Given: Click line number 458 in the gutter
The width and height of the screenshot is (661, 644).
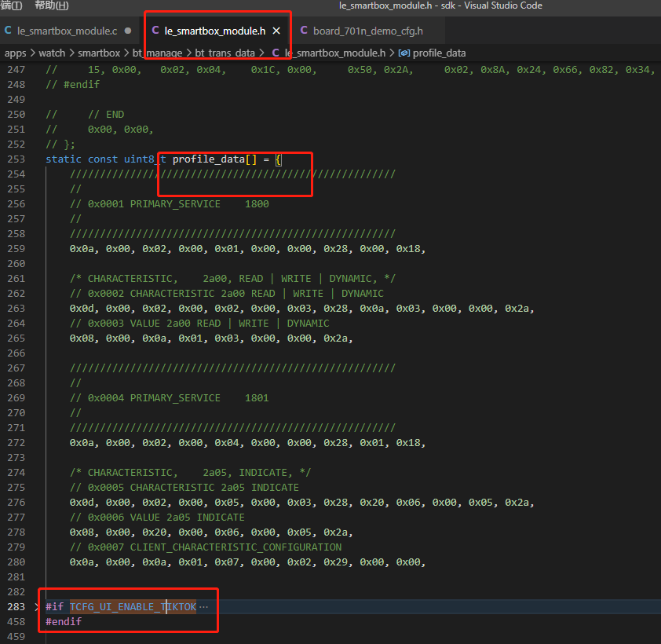Looking at the screenshot, I should [x=16, y=622].
